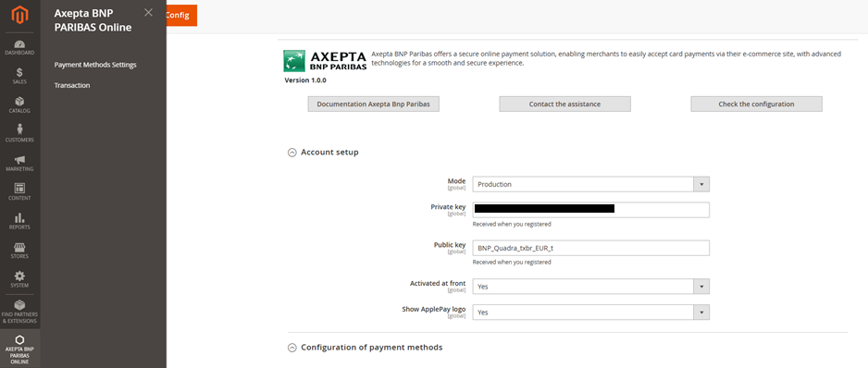The height and width of the screenshot is (368, 868).
Task: Click Check the configuration button
Action: coord(756,104)
